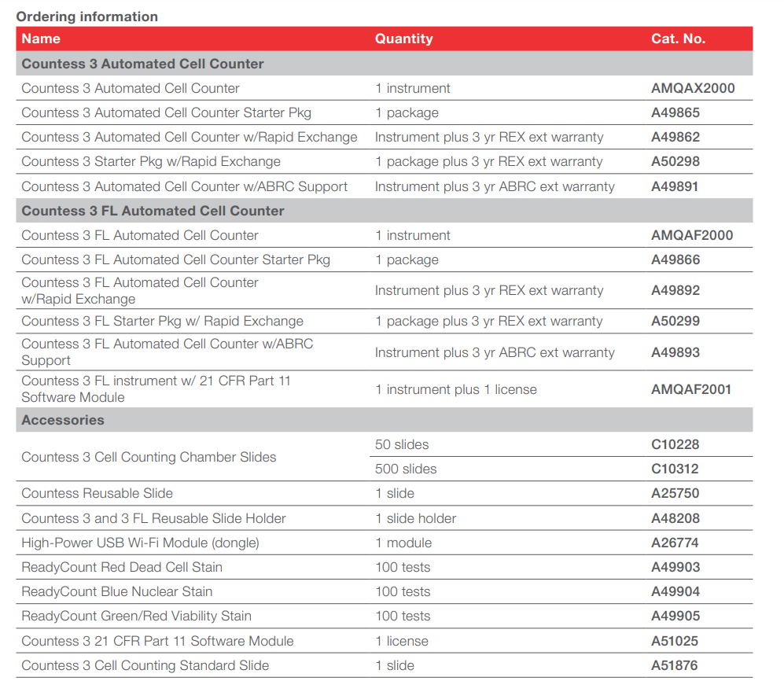The height and width of the screenshot is (681, 784).
Task: Click catalog number "A49862"
Action: point(675,138)
